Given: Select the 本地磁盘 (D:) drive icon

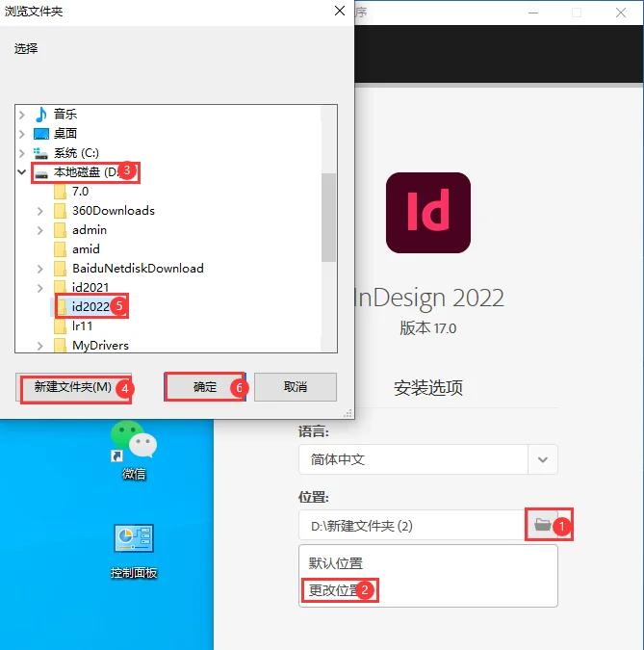Looking at the screenshot, I should point(41,173).
